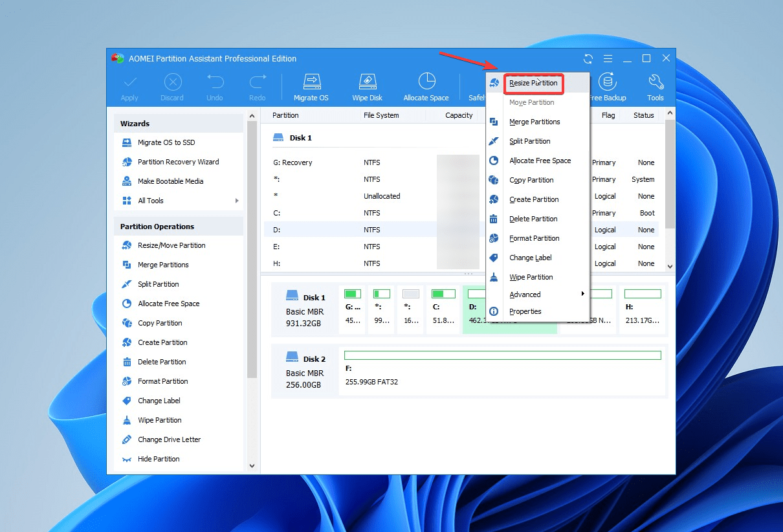Expand the Advanced submenu in context menu
Viewport: 783px width, 532px height.
(x=538, y=294)
